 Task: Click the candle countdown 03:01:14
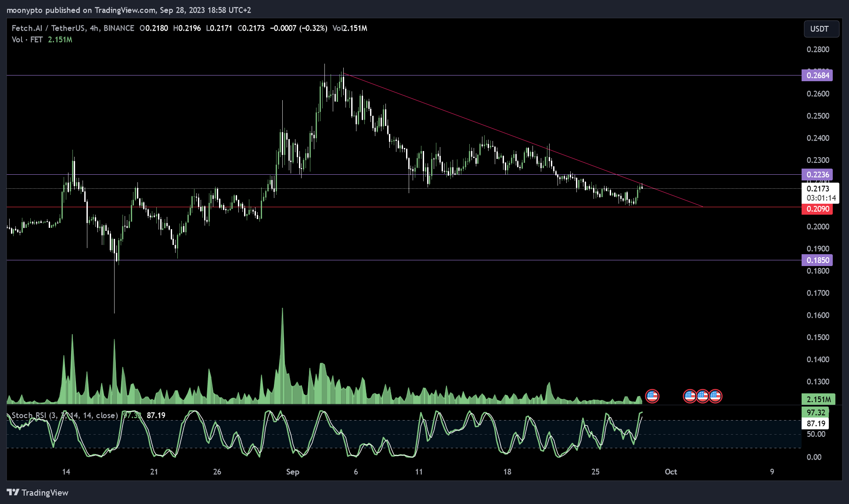[x=821, y=198]
